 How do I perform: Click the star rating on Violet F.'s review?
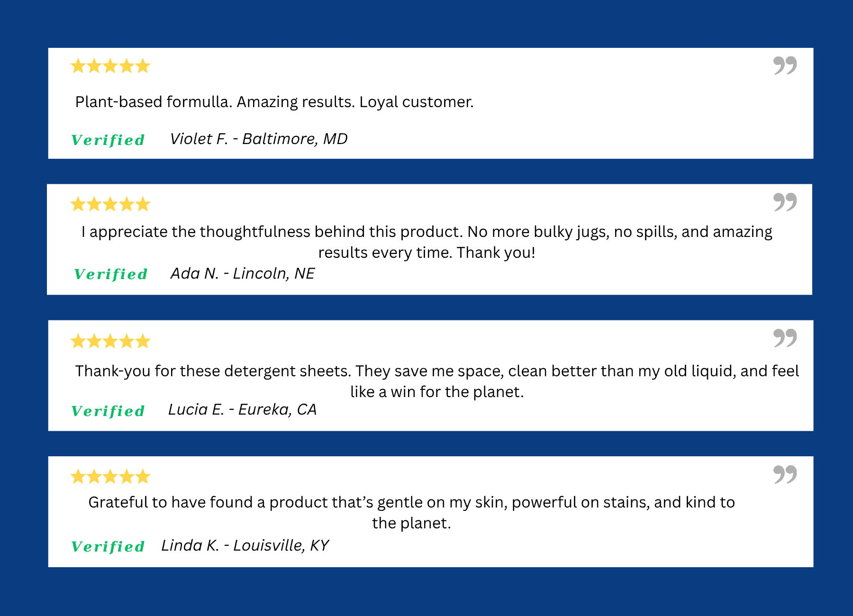(110, 66)
